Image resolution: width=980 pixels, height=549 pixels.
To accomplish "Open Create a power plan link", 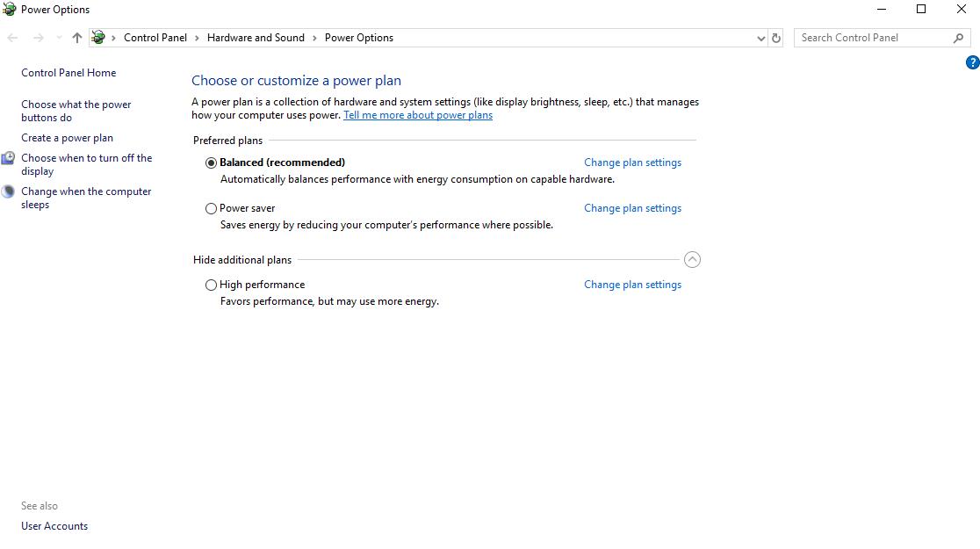I will tap(67, 138).
